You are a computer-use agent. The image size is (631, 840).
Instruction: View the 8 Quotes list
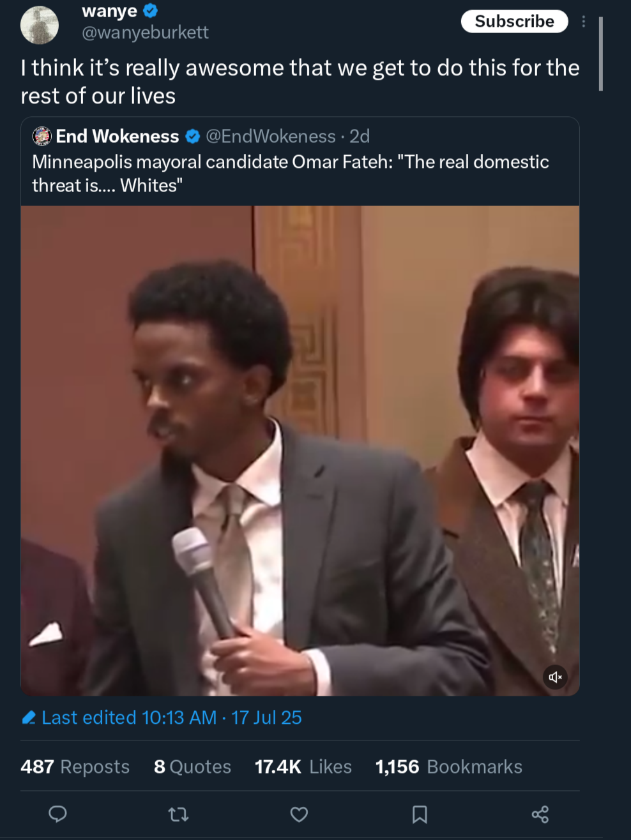coord(192,767)
